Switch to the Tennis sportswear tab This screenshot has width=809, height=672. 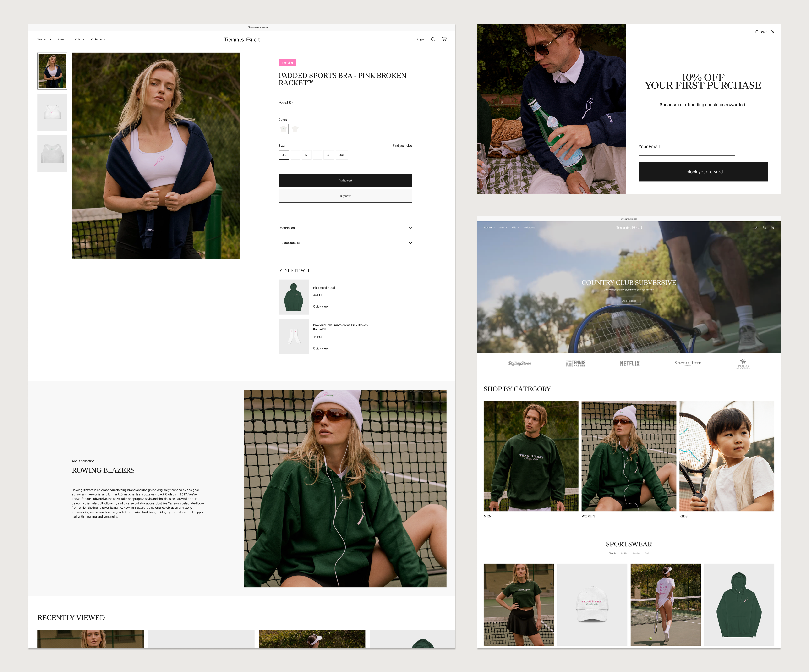tap(612, 553)
